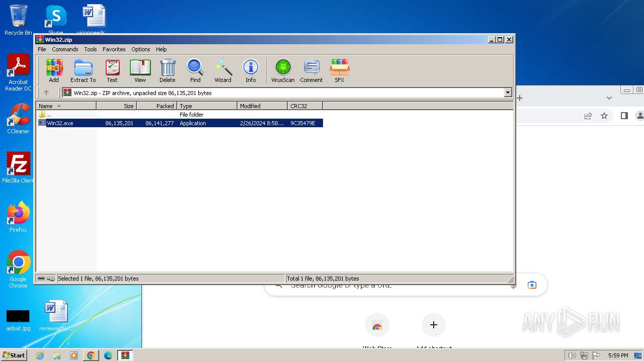This screenshot has width=644, height=362.
Task: Open the Find magnifier tool
Action: (195, 70)
